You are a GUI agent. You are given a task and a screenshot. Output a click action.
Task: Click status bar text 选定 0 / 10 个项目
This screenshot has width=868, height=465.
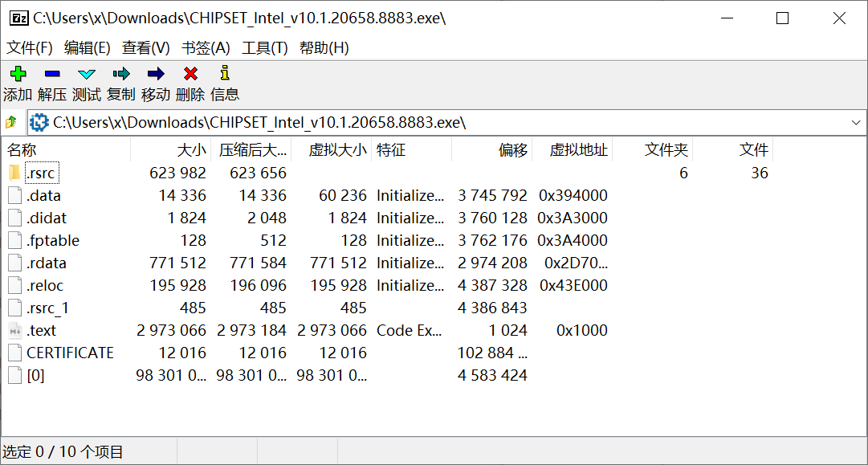[63, 452]
